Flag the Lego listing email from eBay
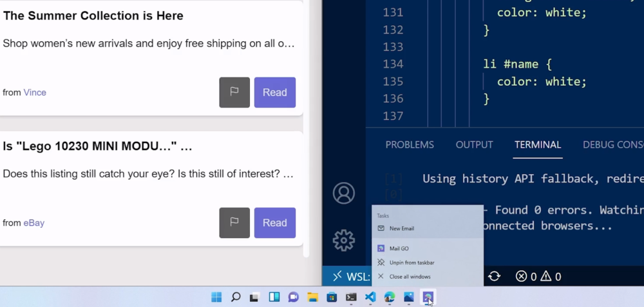644x307 pixels. (234, 223)
